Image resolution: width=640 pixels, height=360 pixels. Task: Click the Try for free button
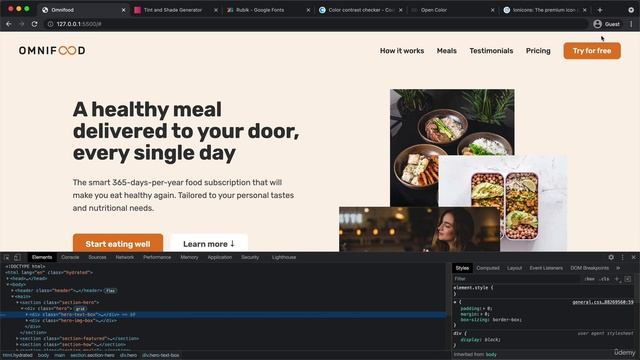click(592, 51)
